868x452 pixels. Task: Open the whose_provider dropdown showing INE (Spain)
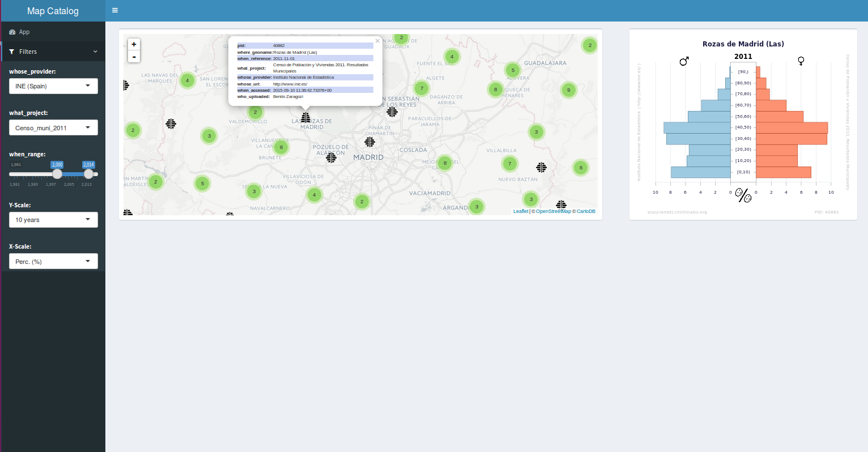tap(53, 86)
